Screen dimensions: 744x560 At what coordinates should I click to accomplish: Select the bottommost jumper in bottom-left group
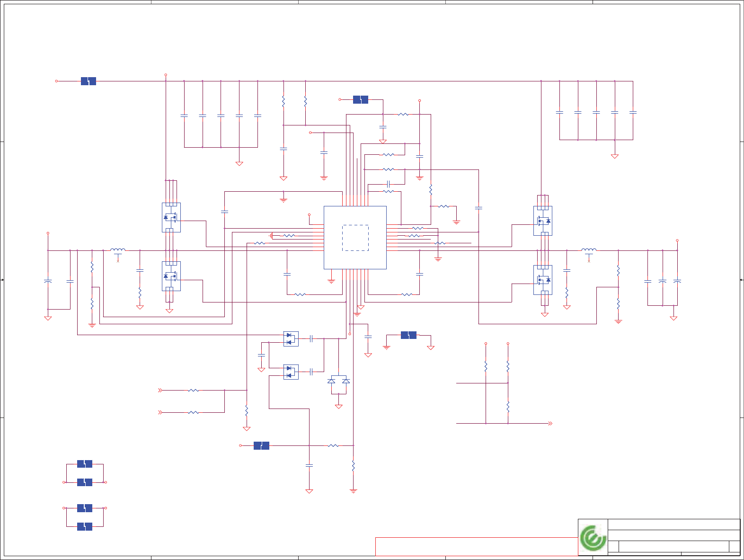coord(85,526)
